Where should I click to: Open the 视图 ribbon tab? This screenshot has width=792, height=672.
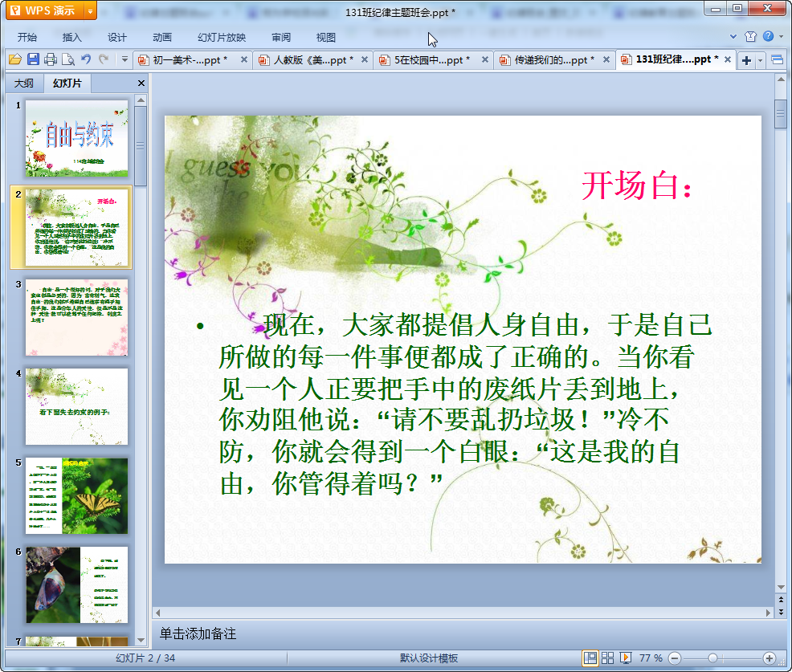pyautogui.click(x=326, y=37)
